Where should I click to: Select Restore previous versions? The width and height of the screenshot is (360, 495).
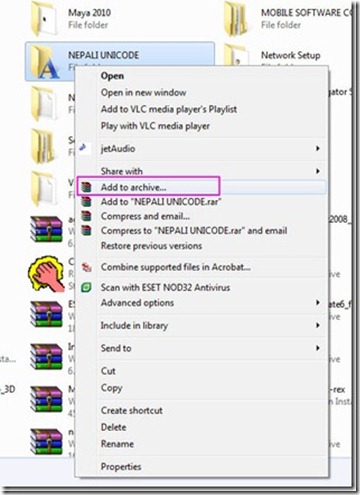point(151,246)
